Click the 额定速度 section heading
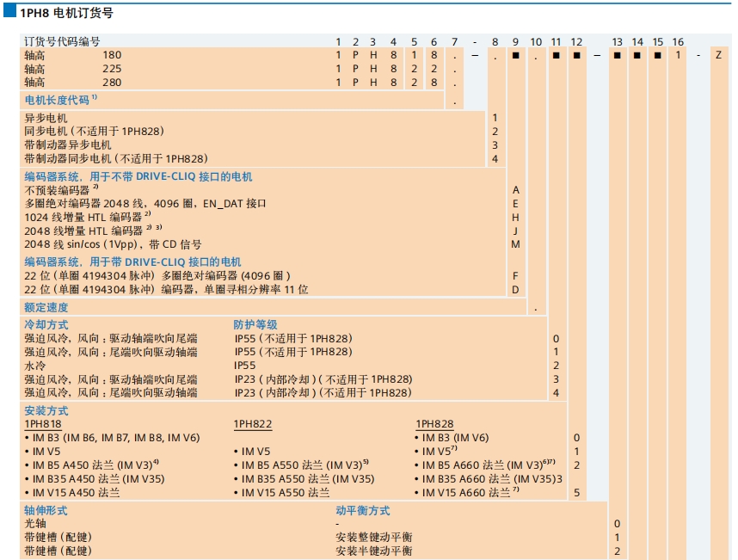This screenshot has height=560, width=738. pos(46,307)
